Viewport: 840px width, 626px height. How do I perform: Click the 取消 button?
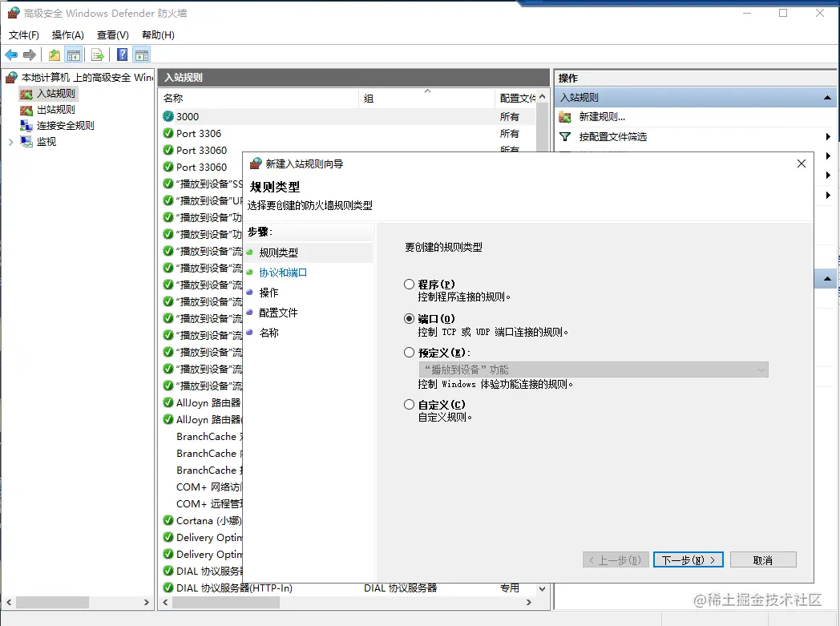tap(763, 560)
